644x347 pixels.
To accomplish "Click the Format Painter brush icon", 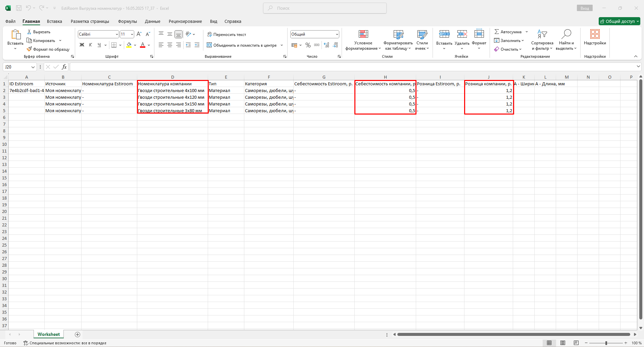I will coord(29,49).
